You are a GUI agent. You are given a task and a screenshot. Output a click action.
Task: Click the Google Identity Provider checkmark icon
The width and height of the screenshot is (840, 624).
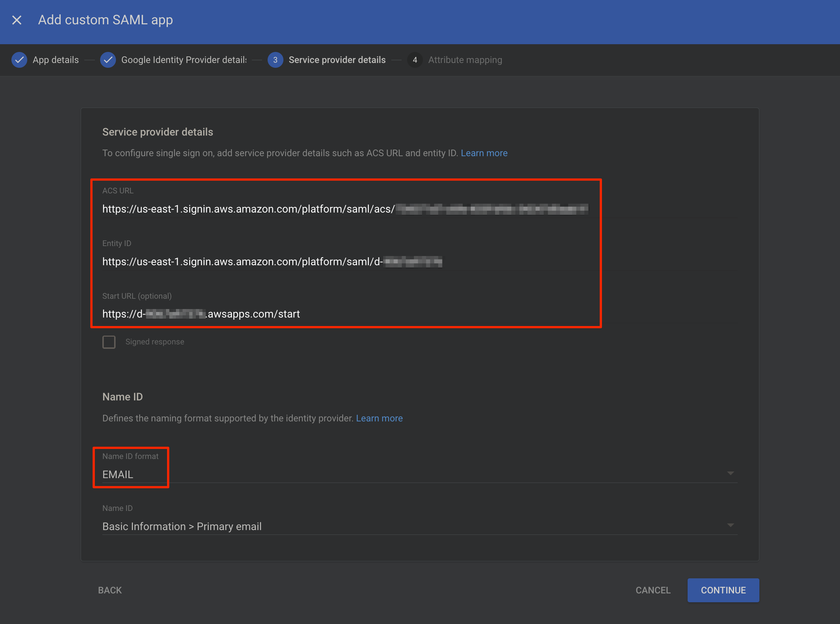[x=108, y=60]
